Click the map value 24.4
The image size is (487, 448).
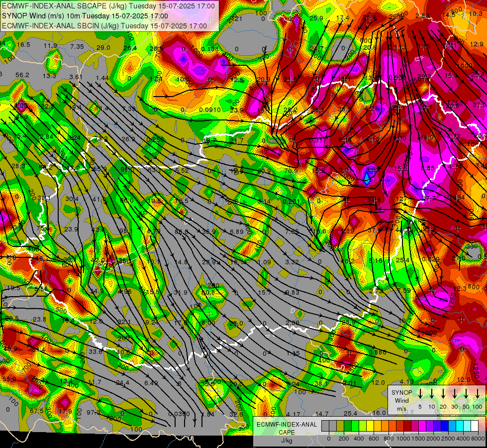[123, 383]
